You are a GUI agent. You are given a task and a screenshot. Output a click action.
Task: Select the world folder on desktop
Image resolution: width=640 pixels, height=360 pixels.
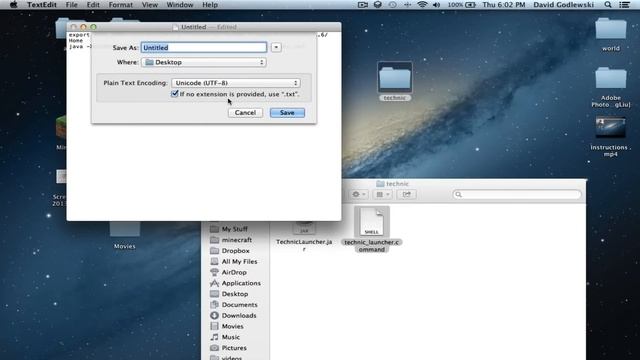point(611,35)
